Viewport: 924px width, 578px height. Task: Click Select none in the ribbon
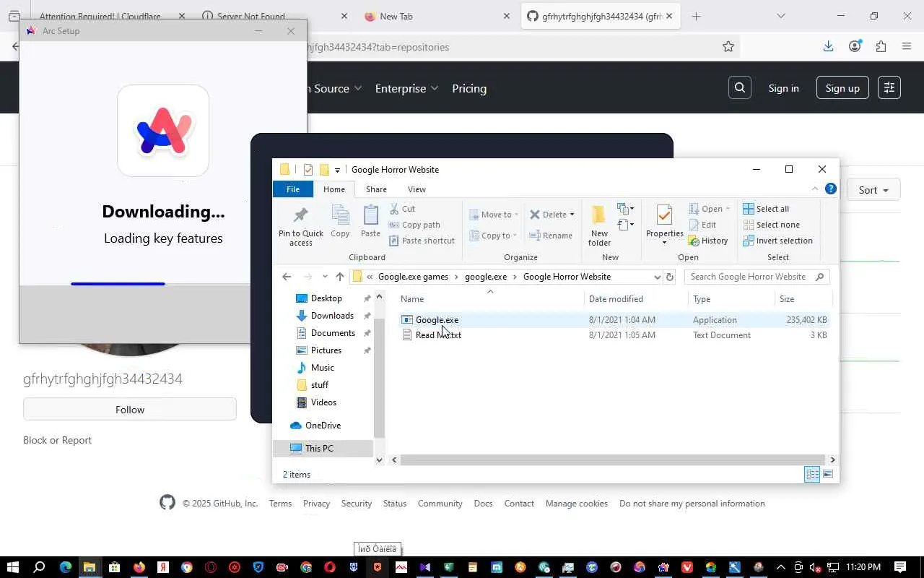pyautogui.click(x=771, y=225)
